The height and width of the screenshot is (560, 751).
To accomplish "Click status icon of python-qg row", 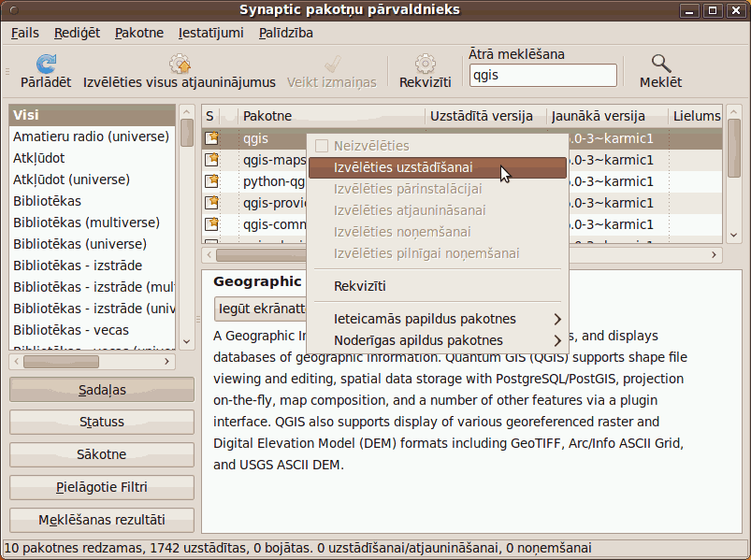I will click(x=211, y=181).
